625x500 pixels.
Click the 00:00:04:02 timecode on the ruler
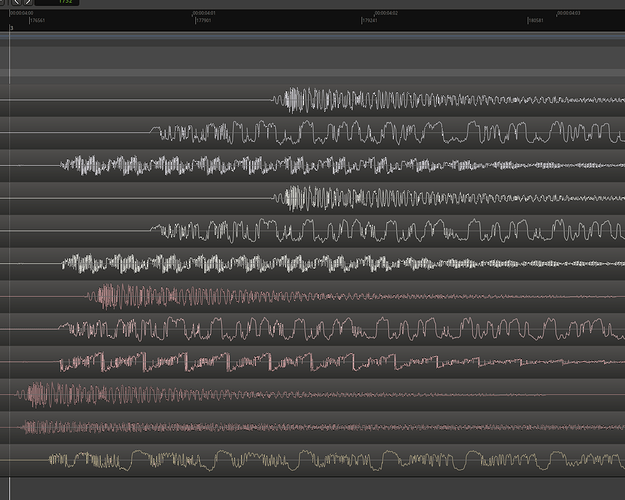click(386, 13)
